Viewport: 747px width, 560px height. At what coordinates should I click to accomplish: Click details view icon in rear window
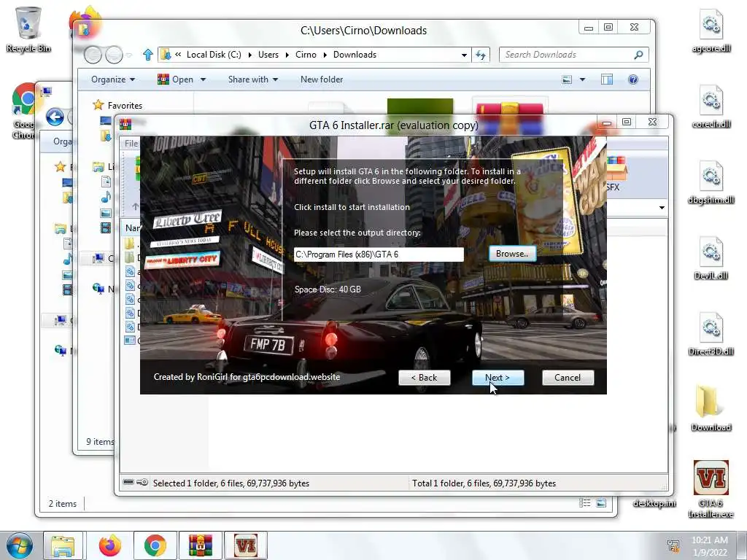(584, 503)
